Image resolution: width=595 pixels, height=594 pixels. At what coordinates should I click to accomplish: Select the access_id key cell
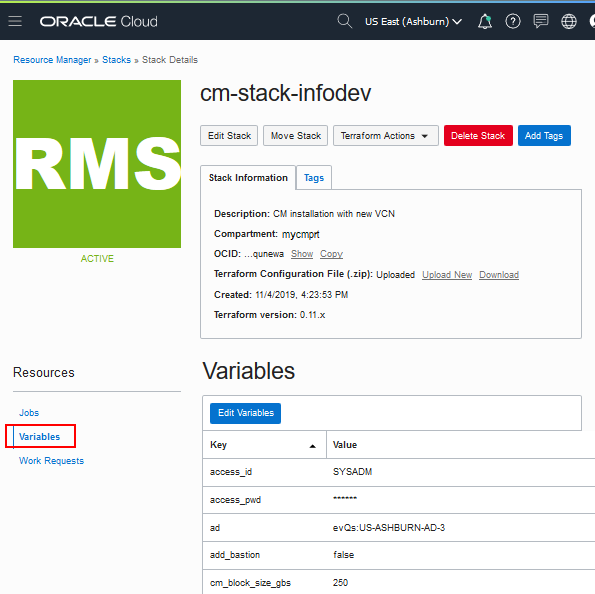coord(231,472)
